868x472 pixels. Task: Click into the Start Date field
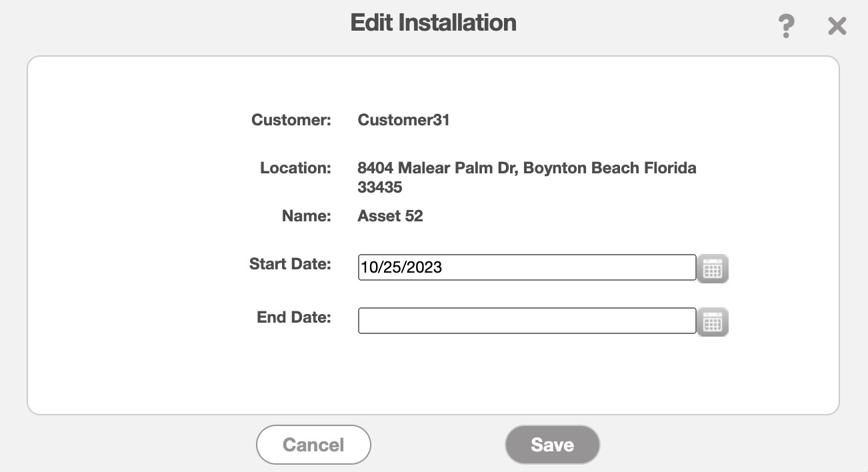(527, 267)
